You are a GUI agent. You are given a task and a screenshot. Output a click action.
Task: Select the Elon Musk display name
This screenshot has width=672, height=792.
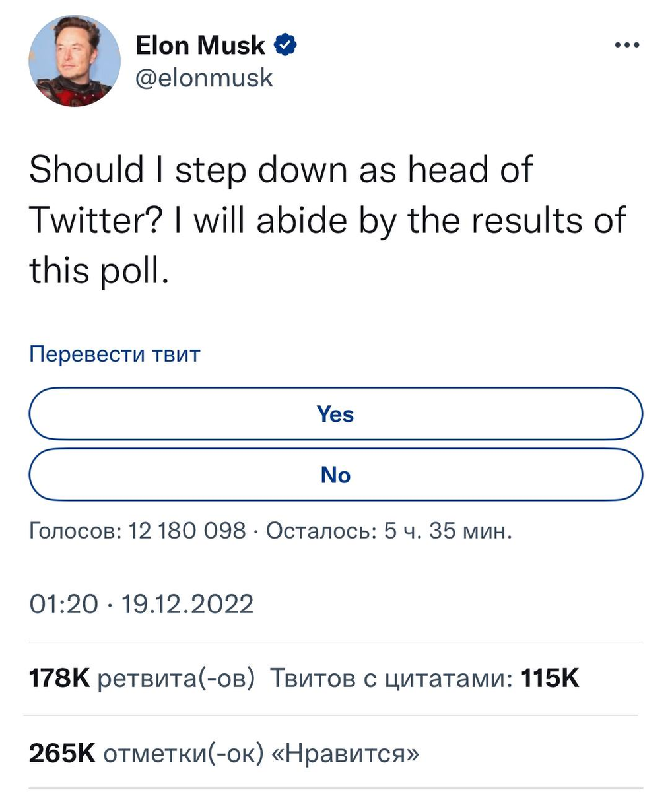click(x=200, y=46)
